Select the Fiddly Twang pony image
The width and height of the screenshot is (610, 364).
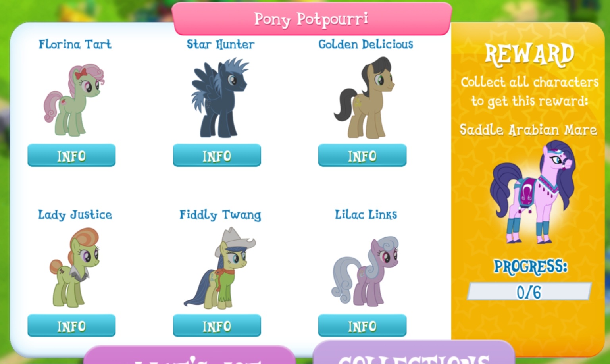coord(219,268)
